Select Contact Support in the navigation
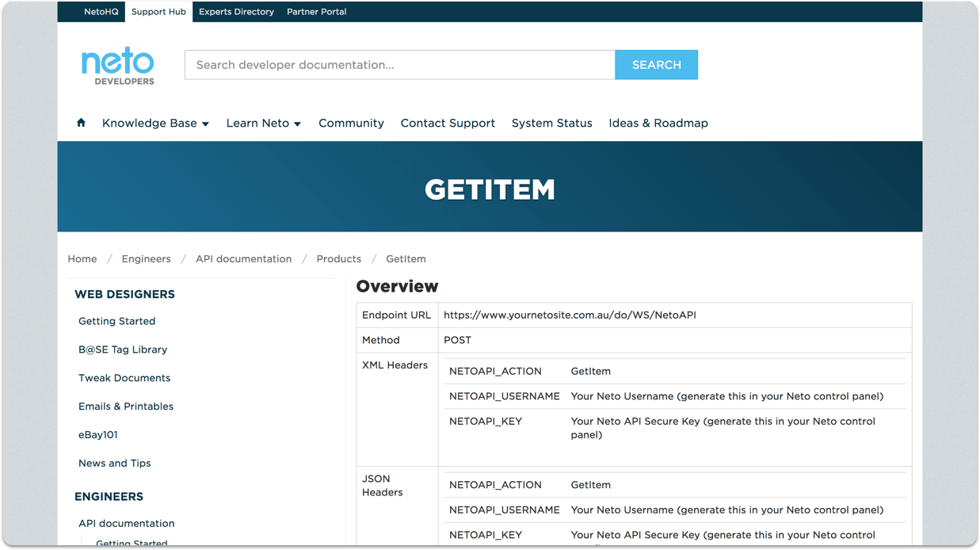The height and width of the screenshot is (550, 980). tap(448, 124)
